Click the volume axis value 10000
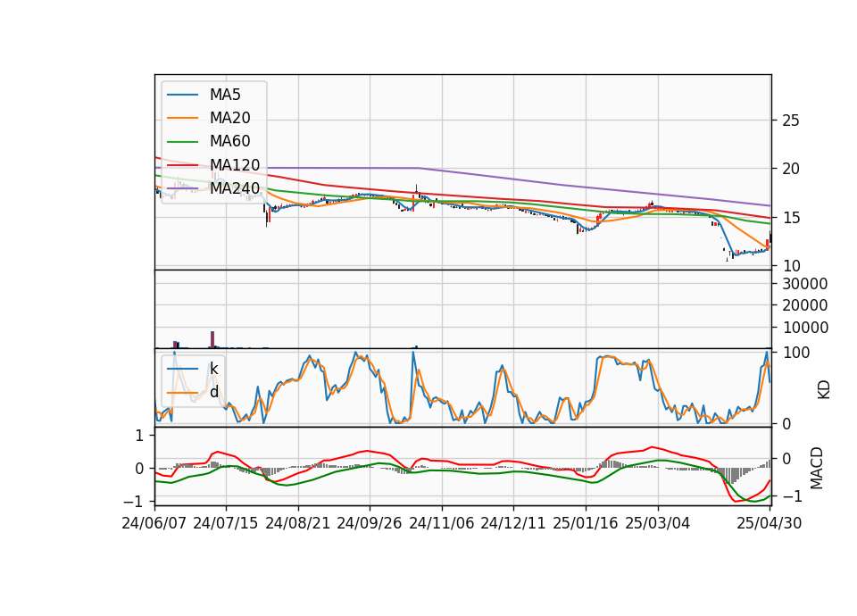Viewport: 857px width, 616px height. click(x=804, y=328)
